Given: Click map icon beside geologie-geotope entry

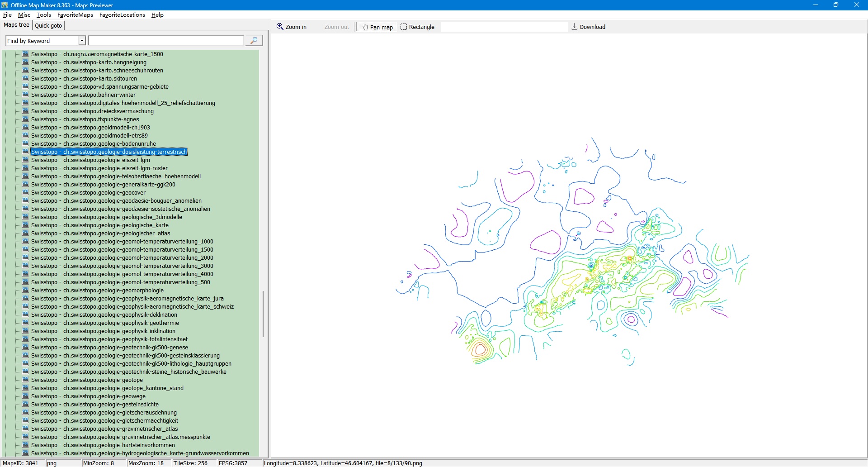Looking at the screenshot, I should [26, 380].
